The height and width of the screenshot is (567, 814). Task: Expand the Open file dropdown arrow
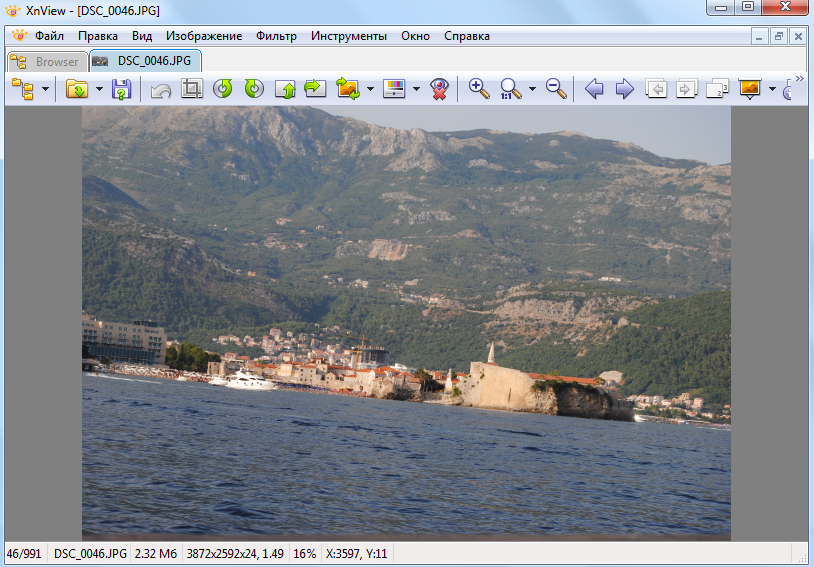[x=100, y=89]
